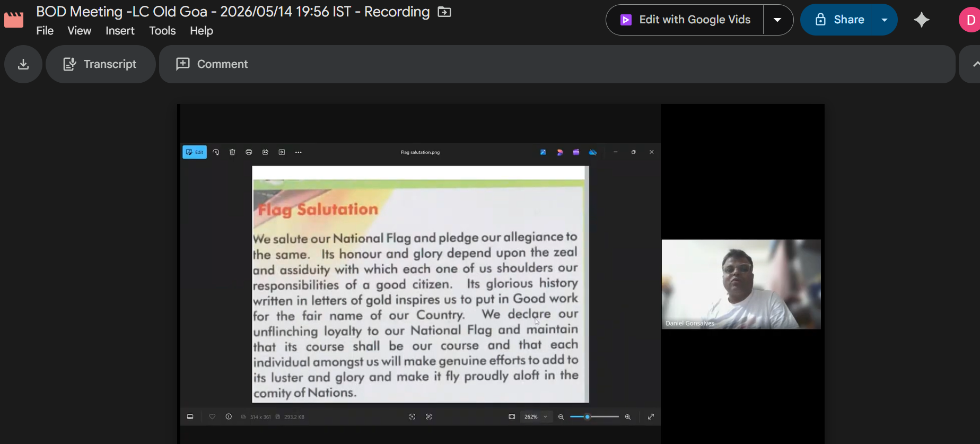980x444 pixels.
Task: Click the file info icon in Photos
Action: [x=229, y=417]
